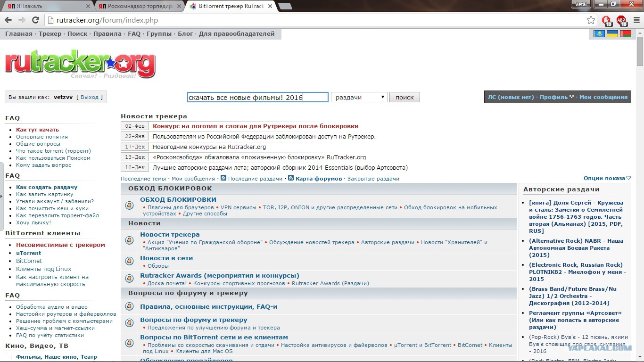Click the browser forward arrow

point(22,20)
